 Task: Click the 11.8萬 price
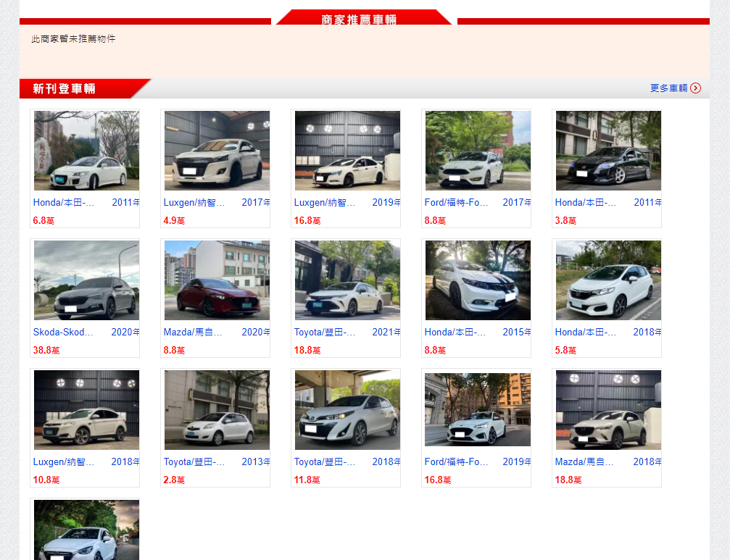pyautogui.click(x=307, y=480)
